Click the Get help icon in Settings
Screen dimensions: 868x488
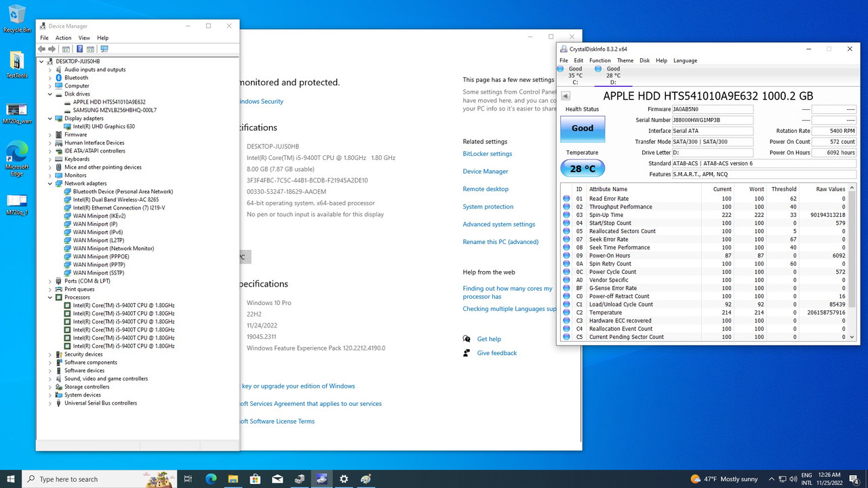point(467,339)
